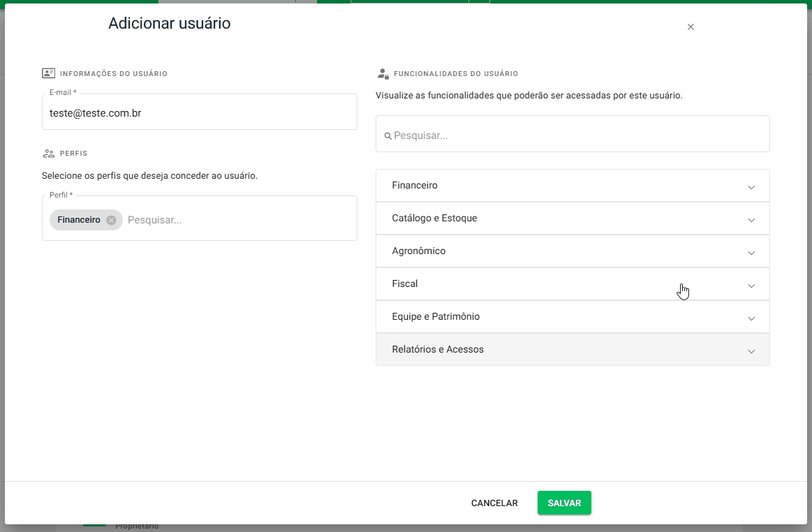Open the Equipe e Patrimônio section

[752, 318]
